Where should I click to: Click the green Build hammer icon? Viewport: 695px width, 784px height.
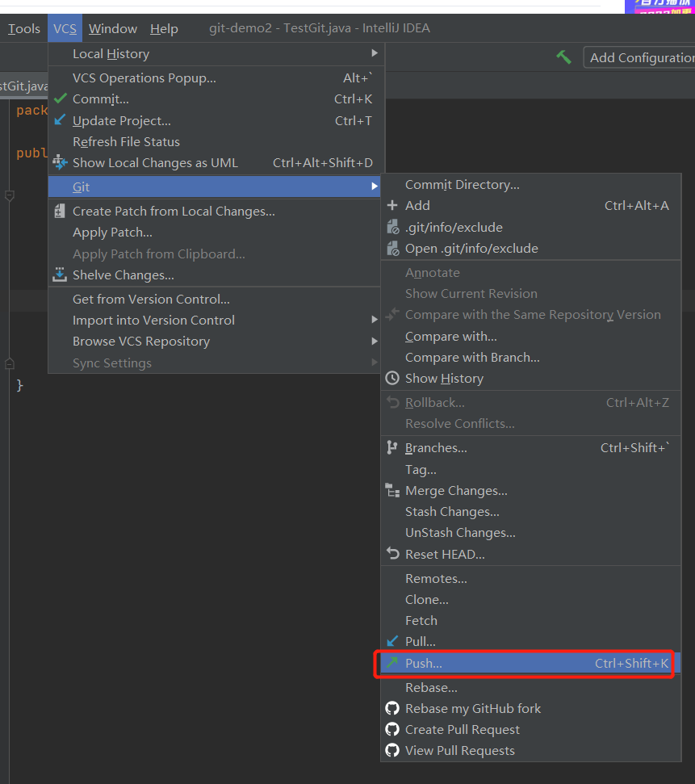tap(564, 57)
